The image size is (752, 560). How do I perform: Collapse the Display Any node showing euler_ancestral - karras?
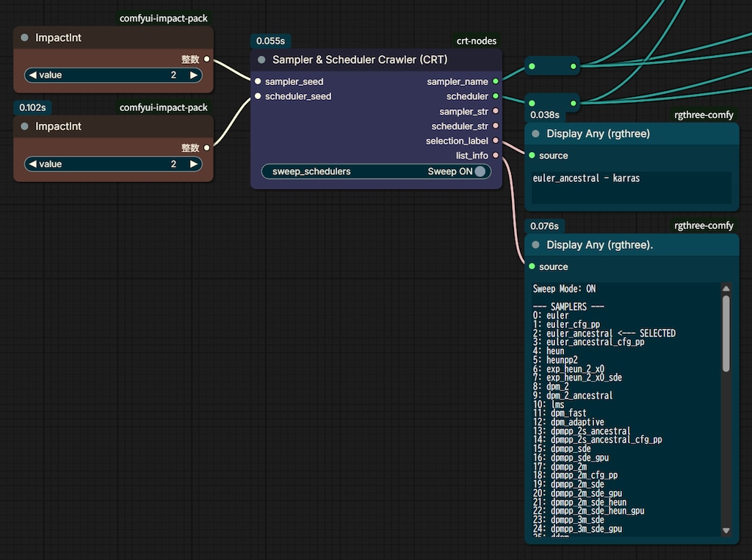pyautogui.click(x=535, y=134)
